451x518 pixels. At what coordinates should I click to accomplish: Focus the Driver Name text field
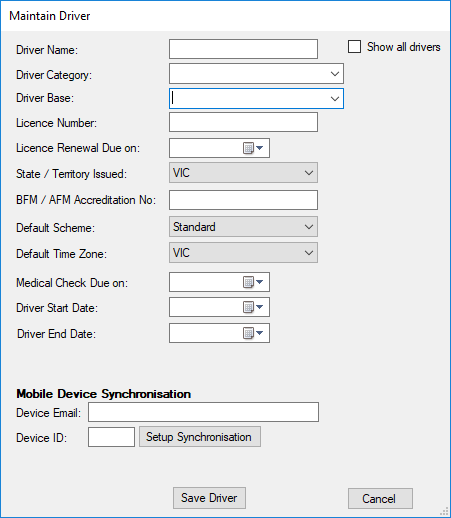coord(243,49)
